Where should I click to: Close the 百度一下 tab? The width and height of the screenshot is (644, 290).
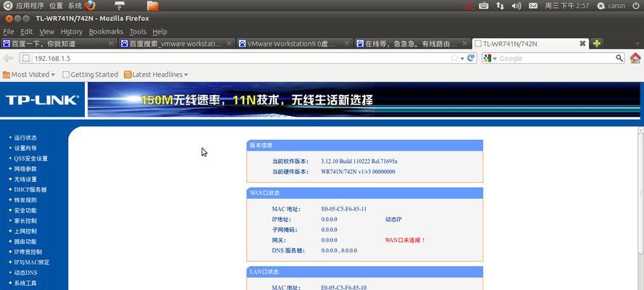pyautogui.click(x=111, y=43)
